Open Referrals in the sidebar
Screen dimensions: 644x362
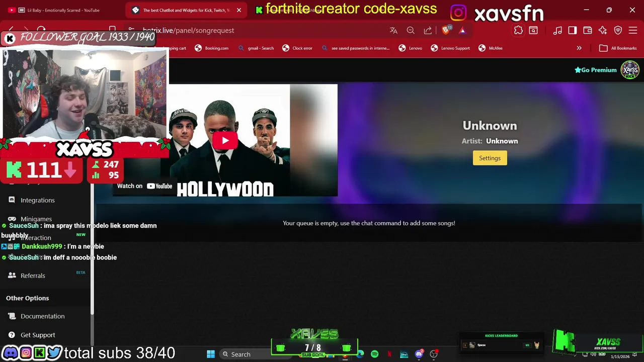(x=33, y=276)
